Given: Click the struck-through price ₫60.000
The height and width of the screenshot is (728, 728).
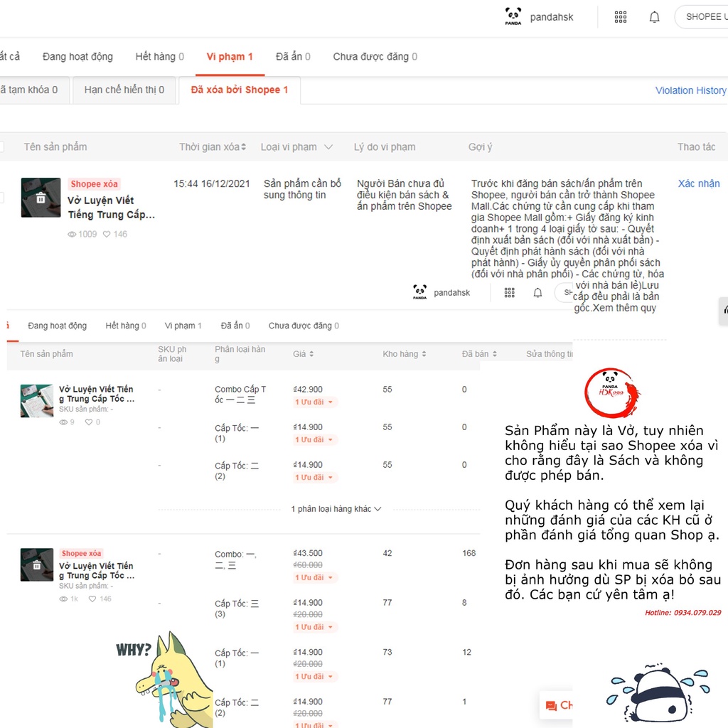Looking at the screenshot, I should 308,565.
